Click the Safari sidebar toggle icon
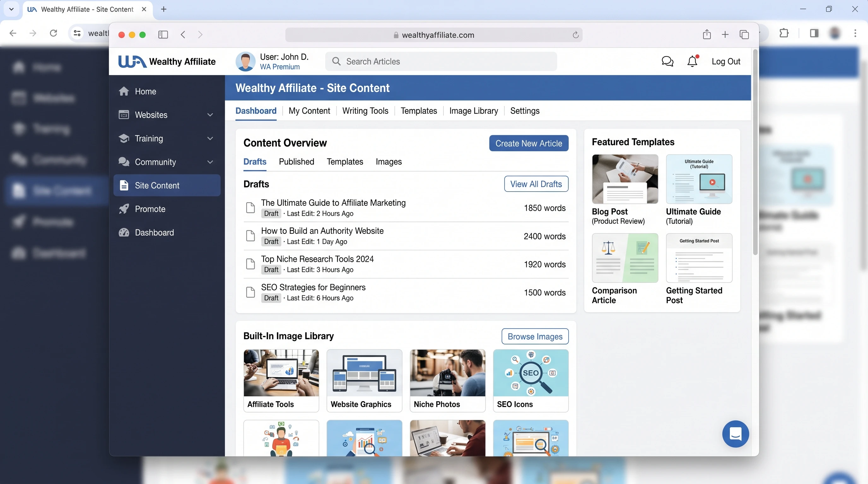This screenshot has width=868, height=484. point(163,35)
